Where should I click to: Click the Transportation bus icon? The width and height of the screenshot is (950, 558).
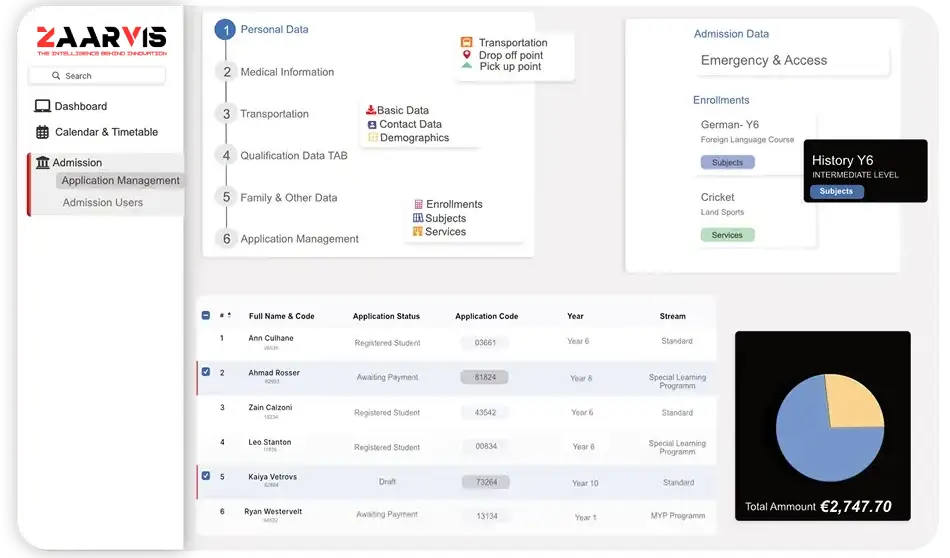pos(466,43)
